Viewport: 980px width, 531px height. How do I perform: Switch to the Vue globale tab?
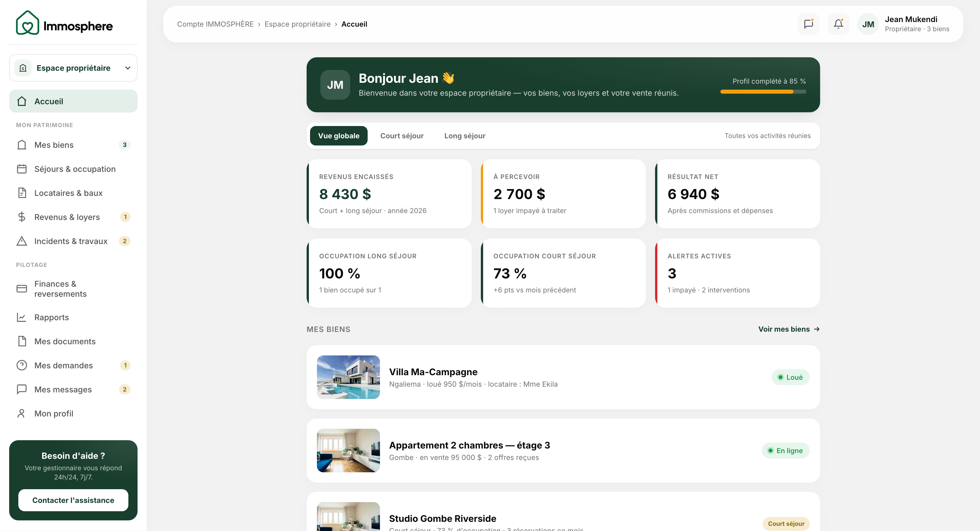339,136
